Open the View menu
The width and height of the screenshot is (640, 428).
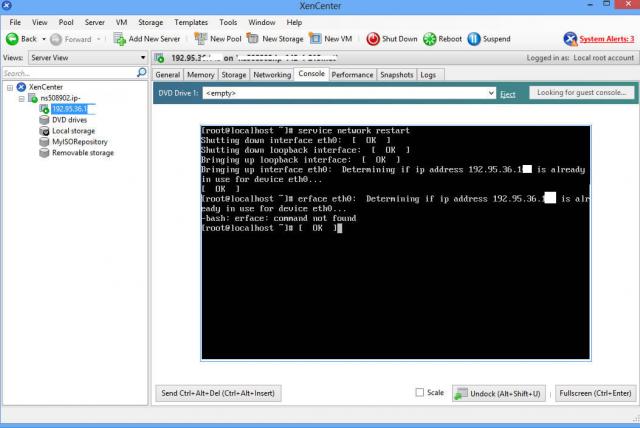pyautogui.click(x=40, y=22)
